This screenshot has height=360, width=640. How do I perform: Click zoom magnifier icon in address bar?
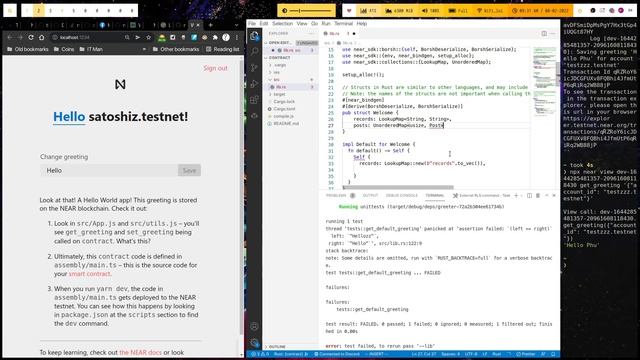tap(127, 37)
